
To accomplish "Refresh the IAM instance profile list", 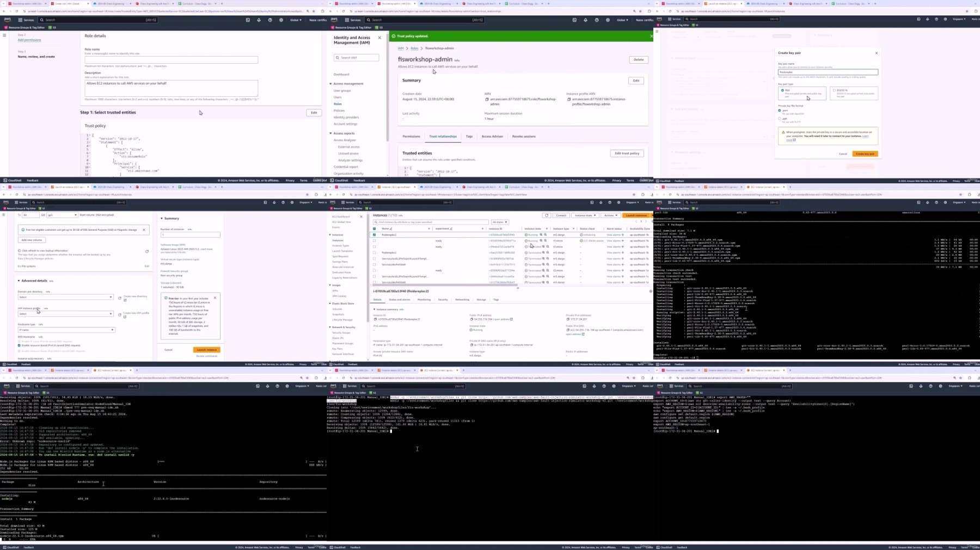I will tap(120, 314).
